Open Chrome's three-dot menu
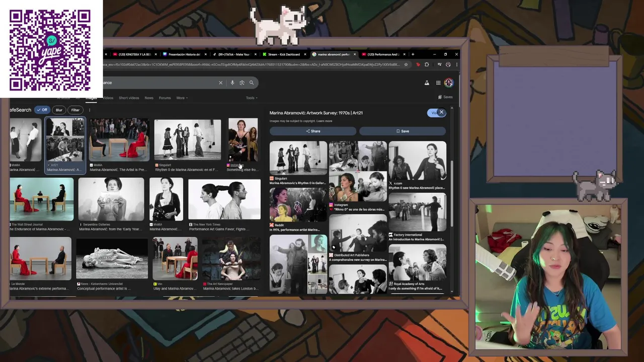The width and height of the screenshot is (644, 362). 457,64
